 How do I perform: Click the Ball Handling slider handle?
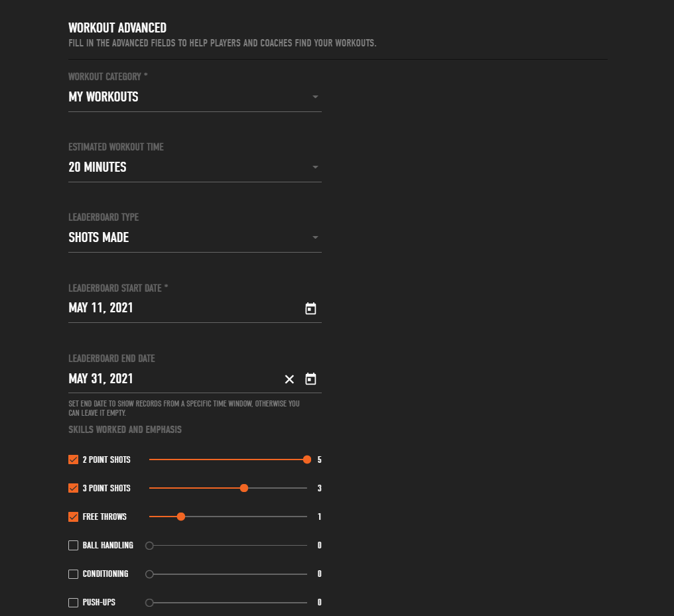tap(149, 545)
